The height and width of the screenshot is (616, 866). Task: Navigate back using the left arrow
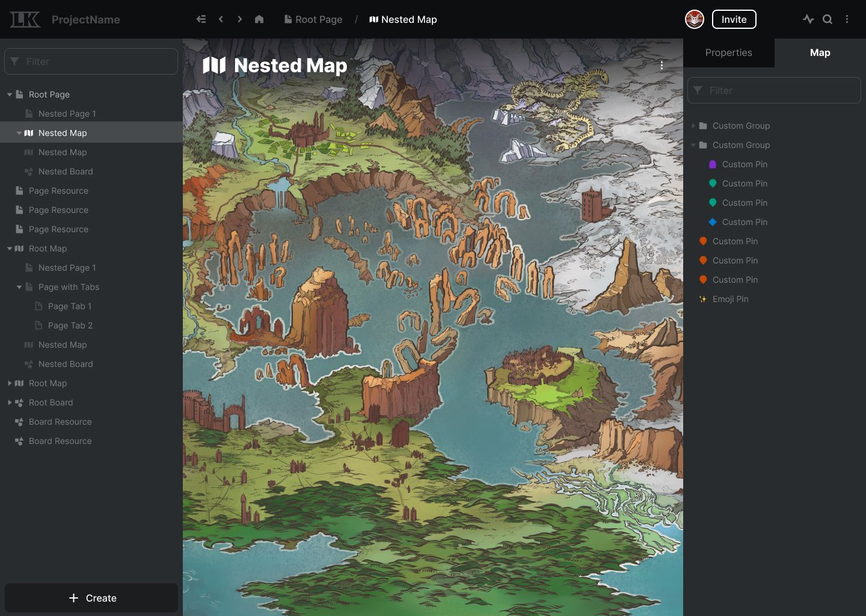[221, 19]
